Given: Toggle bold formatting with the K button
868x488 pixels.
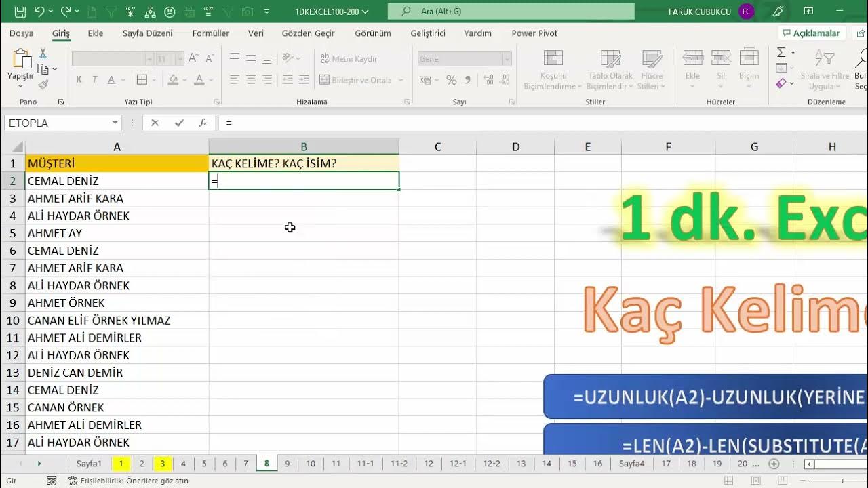Looking at the screenshot, I should [79, 80].
